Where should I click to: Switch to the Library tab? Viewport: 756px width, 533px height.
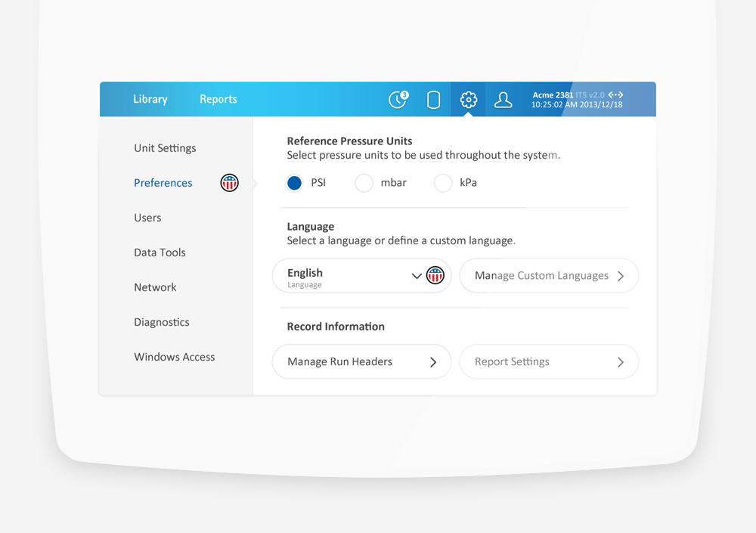point(150,99)
